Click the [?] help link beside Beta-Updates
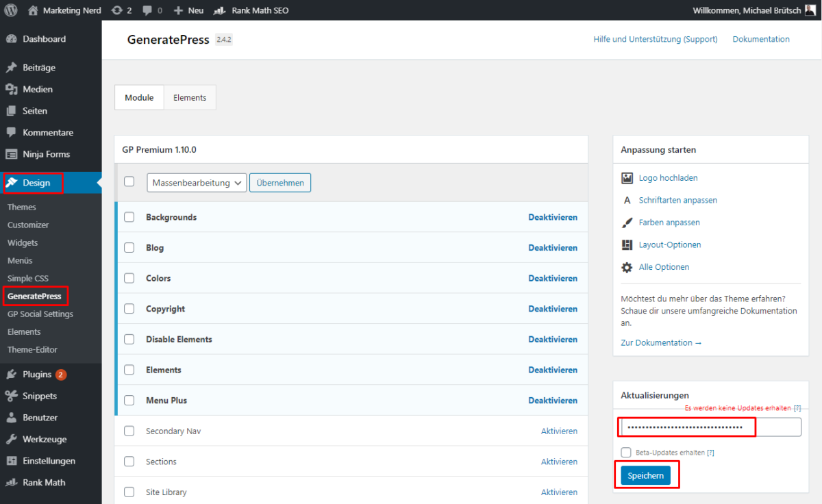The image size is (822, 504). click(710, 453)
